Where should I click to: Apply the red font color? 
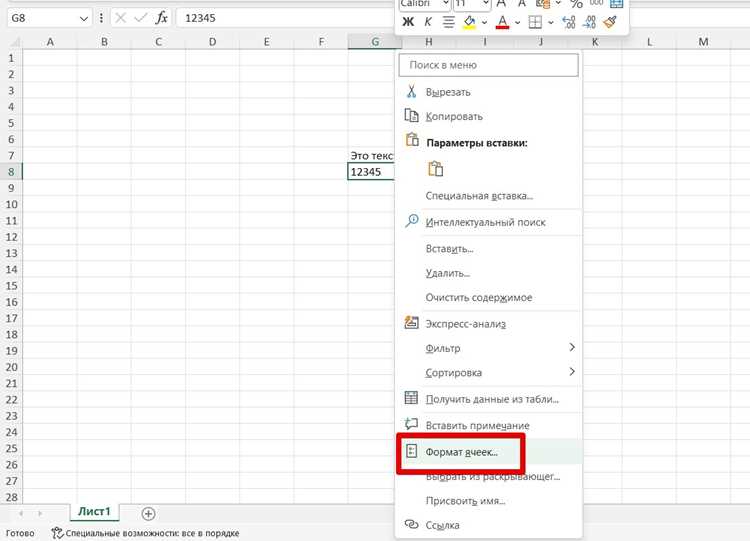[x=502, y=22]
